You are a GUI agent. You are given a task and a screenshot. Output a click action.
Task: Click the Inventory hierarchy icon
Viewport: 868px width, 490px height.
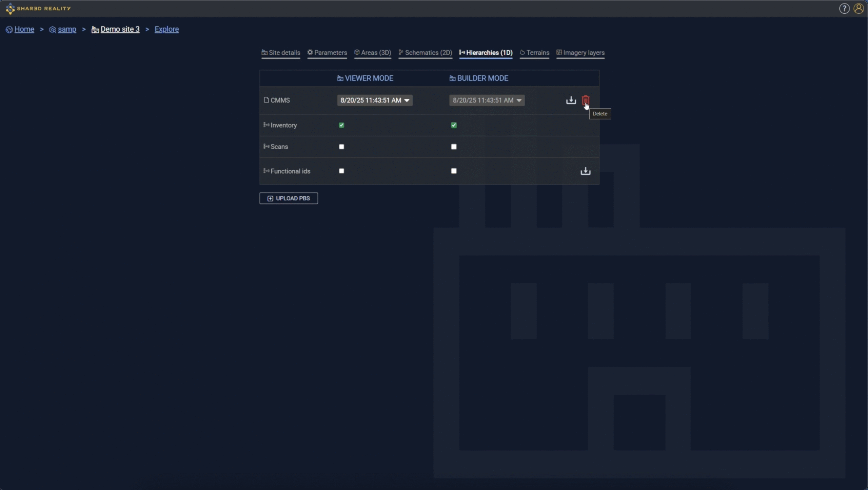click(x=266, y=125)
